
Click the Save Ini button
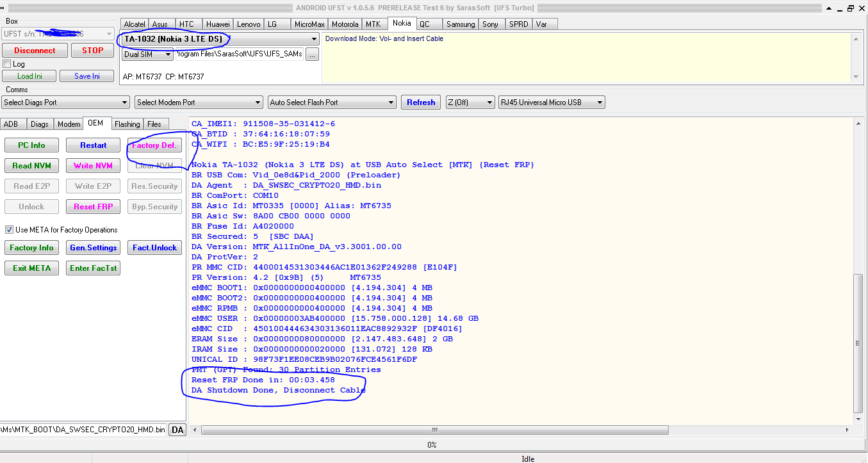point(87,76)
